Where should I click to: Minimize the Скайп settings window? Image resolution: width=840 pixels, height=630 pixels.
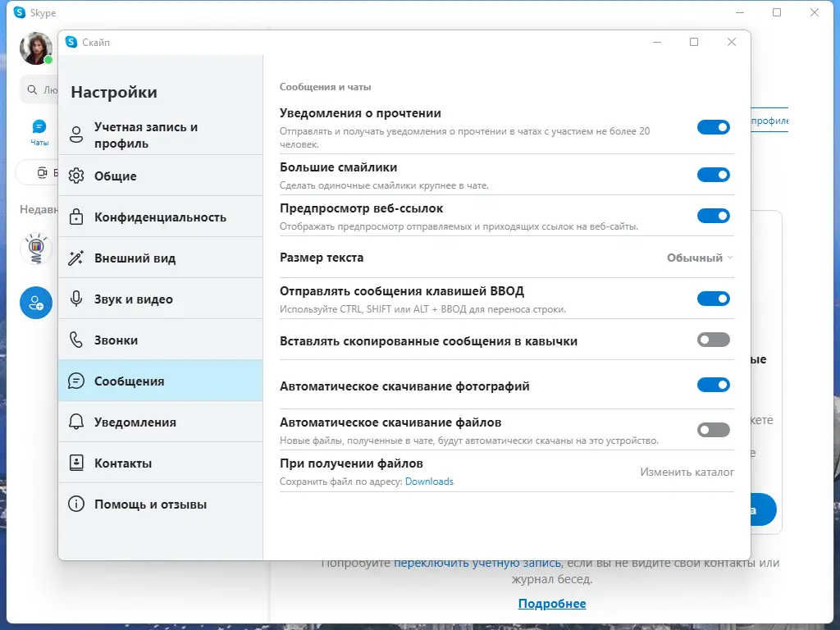(x=657, y=42)
